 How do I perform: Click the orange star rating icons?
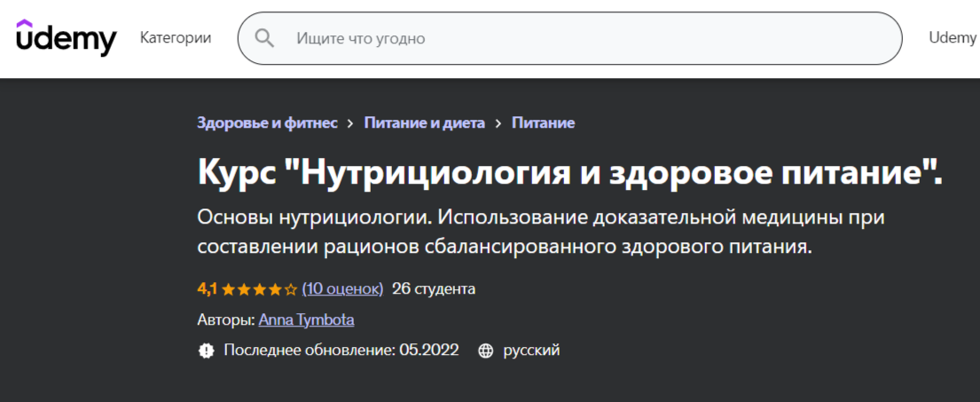coord(259,289)
